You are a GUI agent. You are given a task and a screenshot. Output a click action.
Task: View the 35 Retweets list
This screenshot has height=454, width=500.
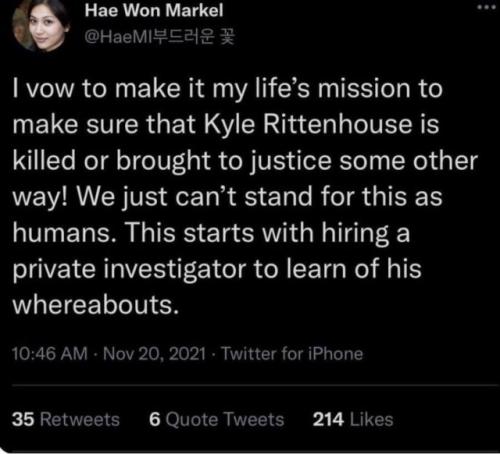tap(66, 419)
